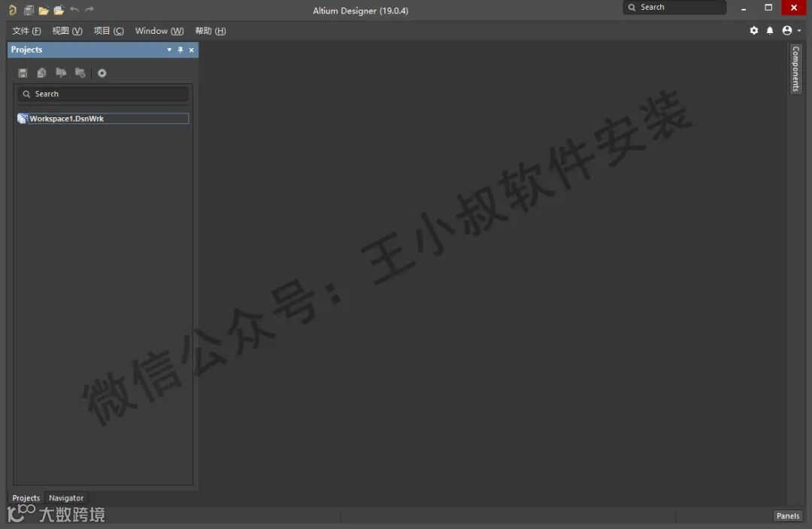Open the Projects panel options dropdown arrow
812x529 pixels.
169,50
